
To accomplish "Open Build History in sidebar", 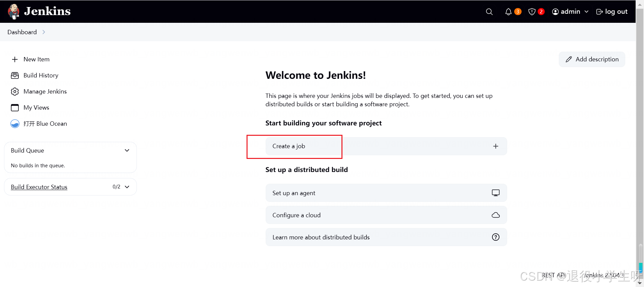I will click(41, 75).
